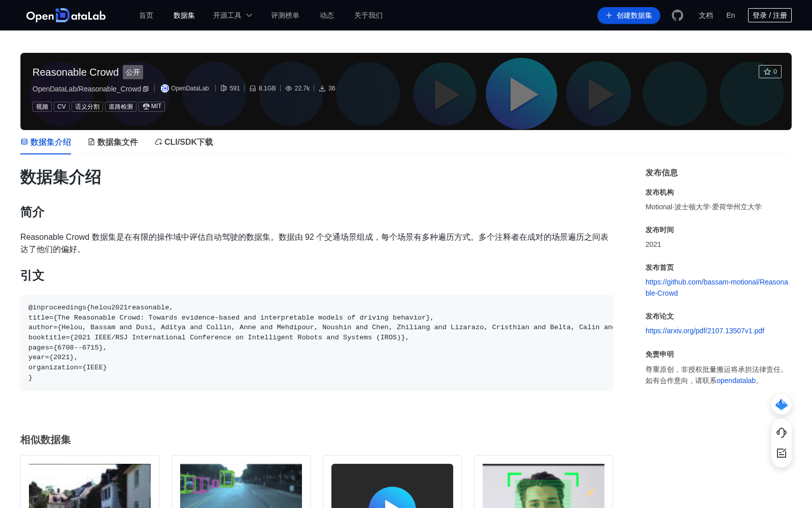Click the publisher text Motional·波士顿大学·爱荷华州立大学
The width and height of the screenshot is (812, 508).
tap(703, 207)
